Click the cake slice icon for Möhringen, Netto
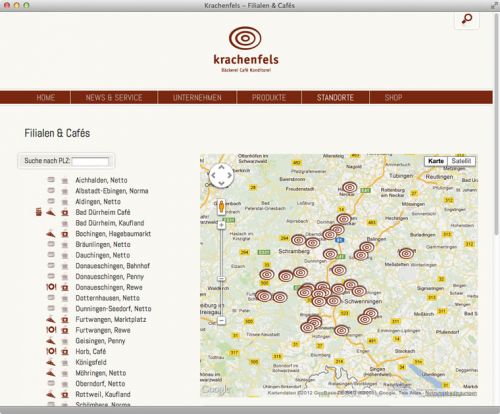Image resolution: width=500 pixels, height=414 pixels. tap(51, 373)
